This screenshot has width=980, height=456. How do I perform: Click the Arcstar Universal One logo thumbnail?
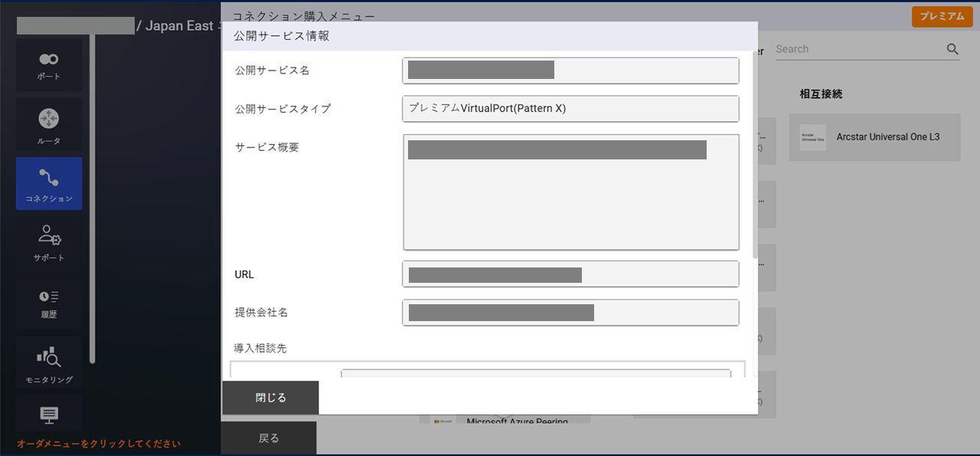(x=812, y=137)
